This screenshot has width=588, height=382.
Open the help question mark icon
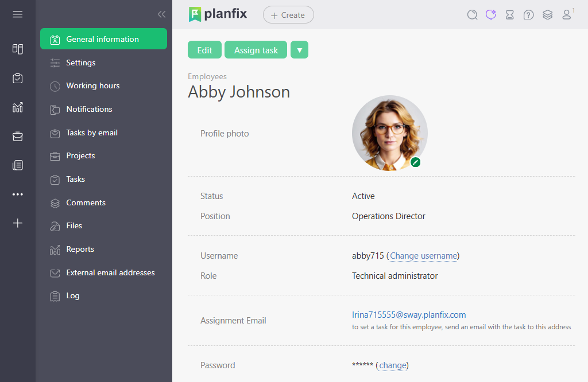pos(528,14)
